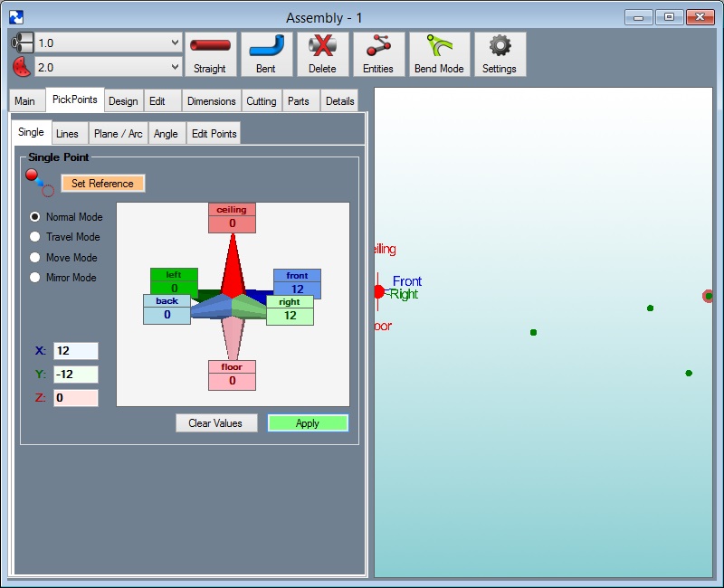Viewport: 724px width, 588px height.
Task: Click the reference point icon near Set Reference
Action: point(40,183)
